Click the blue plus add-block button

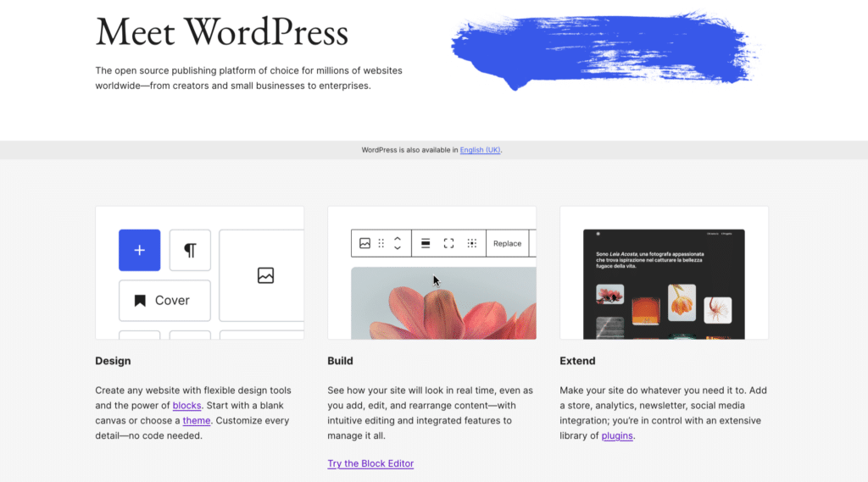click(x=139, y=250)
